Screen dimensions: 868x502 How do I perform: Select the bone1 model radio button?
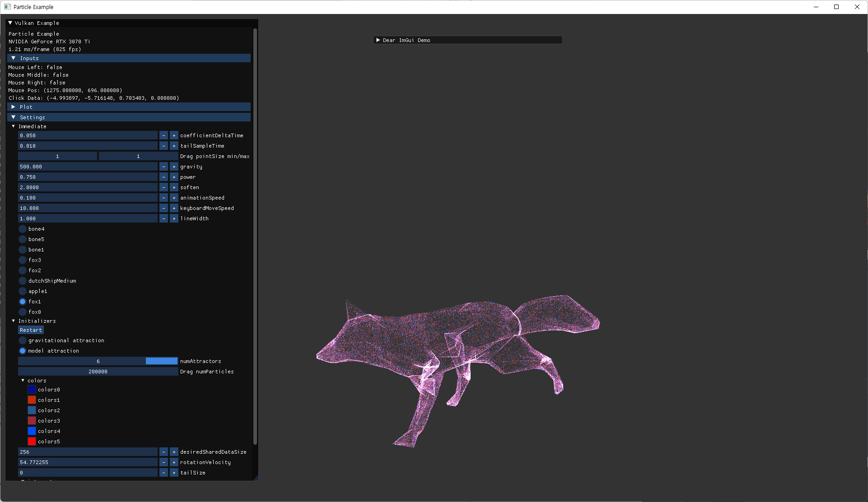tap(23, 250)
